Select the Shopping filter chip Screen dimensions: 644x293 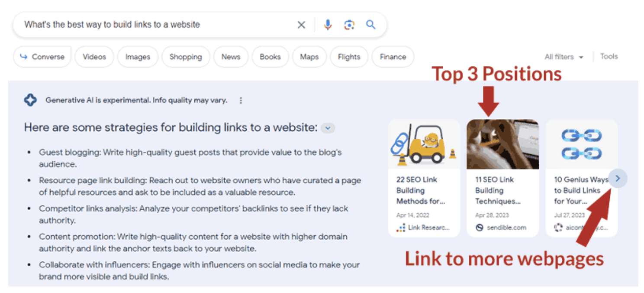pos(186,57)
